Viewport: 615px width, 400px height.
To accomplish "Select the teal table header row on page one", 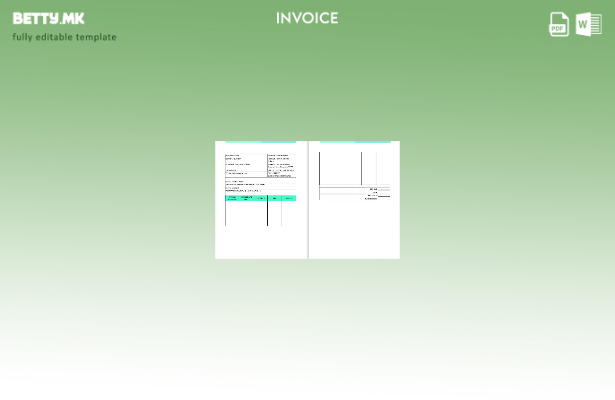I will point(261,198).
